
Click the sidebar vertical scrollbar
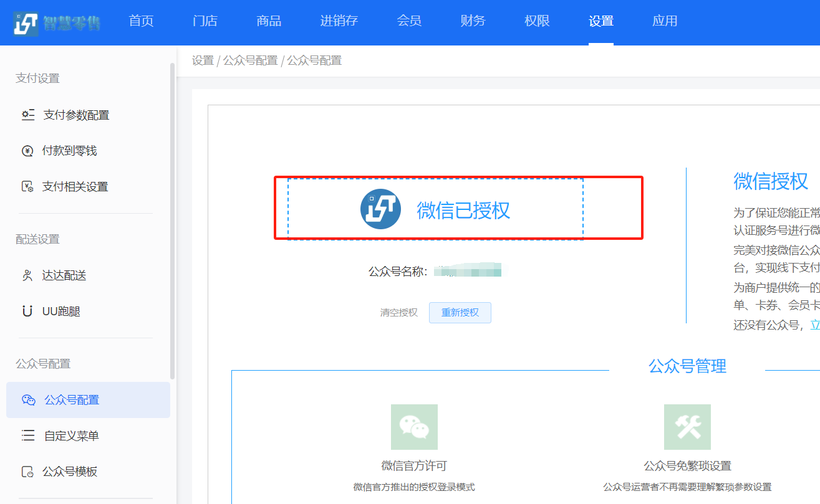click(x=173, y=221)
